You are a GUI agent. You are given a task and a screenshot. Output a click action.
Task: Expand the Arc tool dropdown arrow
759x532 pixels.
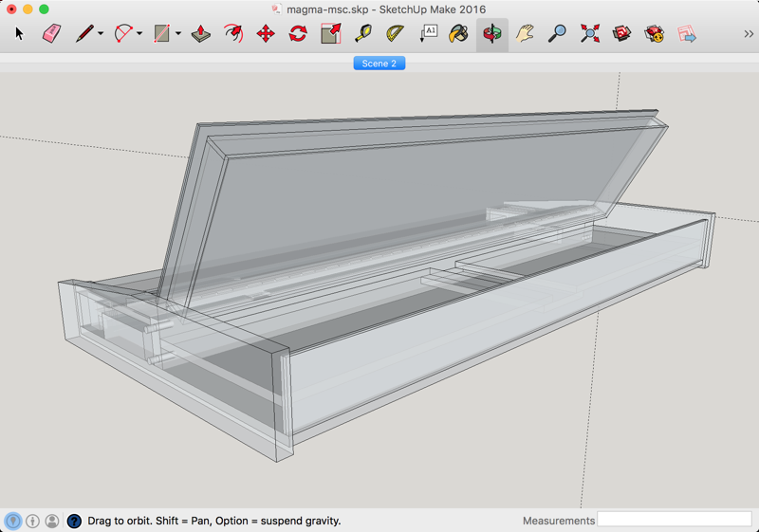(x=139, y=35)
